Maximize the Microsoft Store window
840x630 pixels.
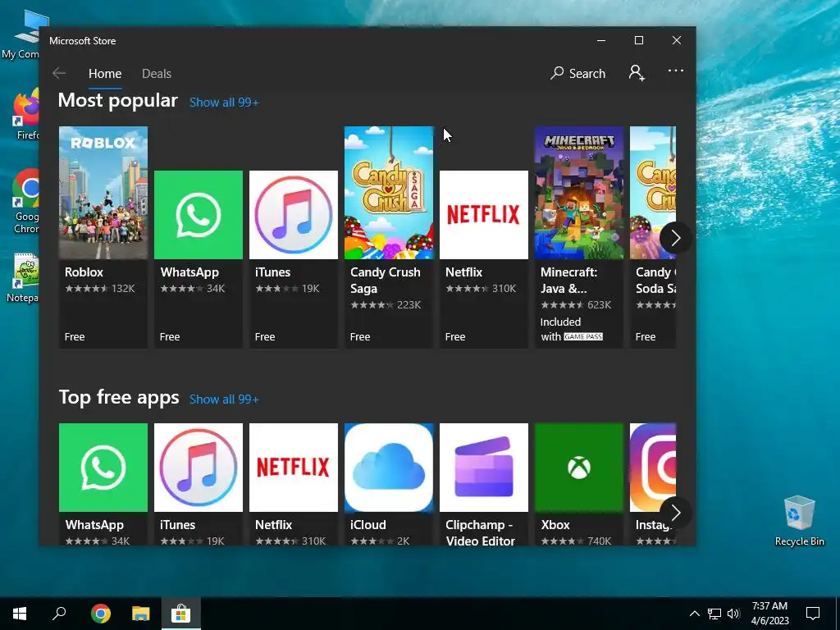[638, 41]
